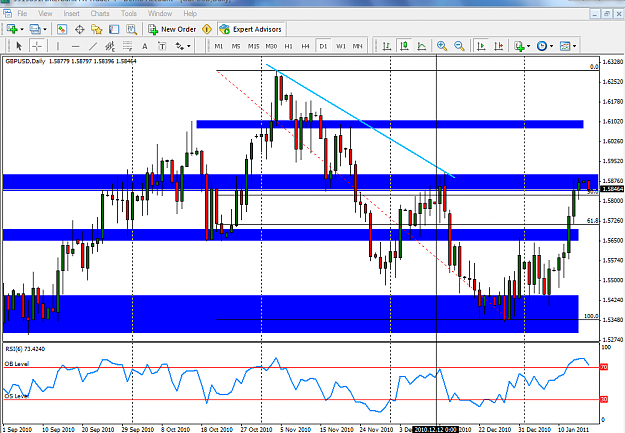The height and width of the screenshot is (433, 625).
Task: Open the Indicators list icon
Action: point(519,46)
